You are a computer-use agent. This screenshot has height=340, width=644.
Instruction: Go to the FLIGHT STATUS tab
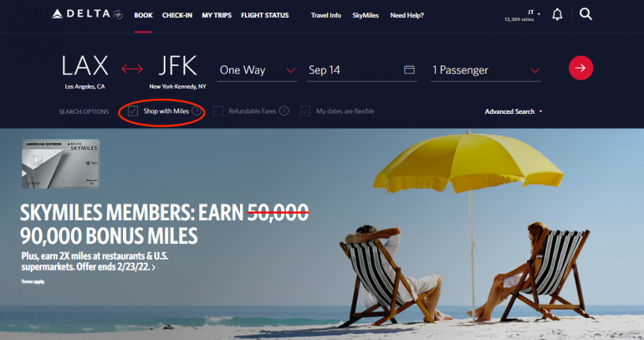tap(265, 15)
